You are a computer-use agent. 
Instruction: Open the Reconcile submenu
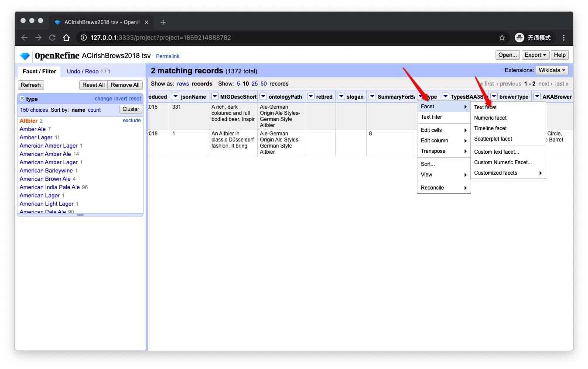tap(444, 188)
